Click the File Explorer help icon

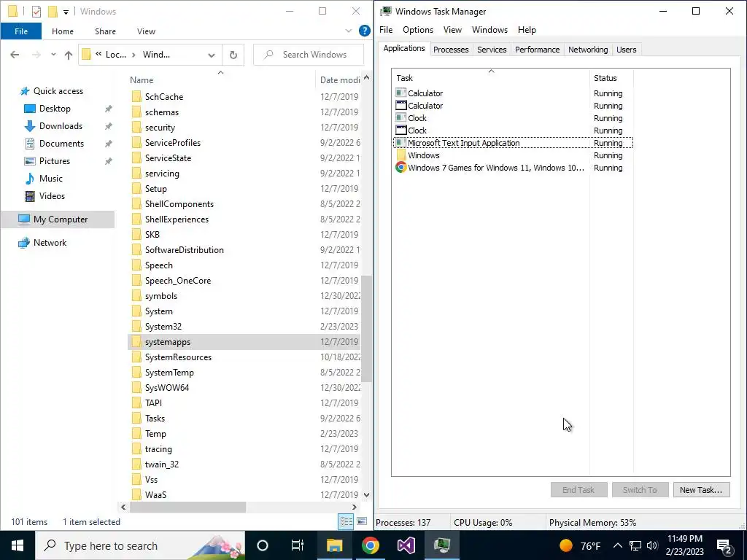(365, 31)
